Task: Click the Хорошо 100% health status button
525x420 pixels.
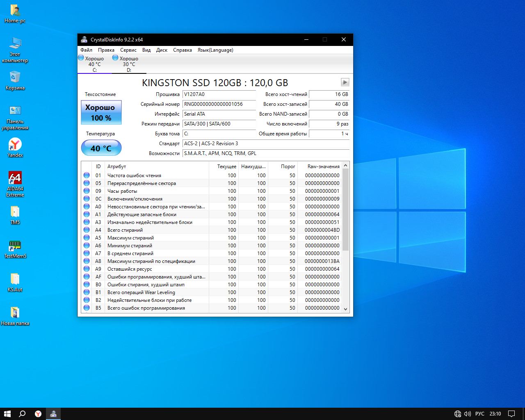Action: pyautogui.click(x=101, y=112)
